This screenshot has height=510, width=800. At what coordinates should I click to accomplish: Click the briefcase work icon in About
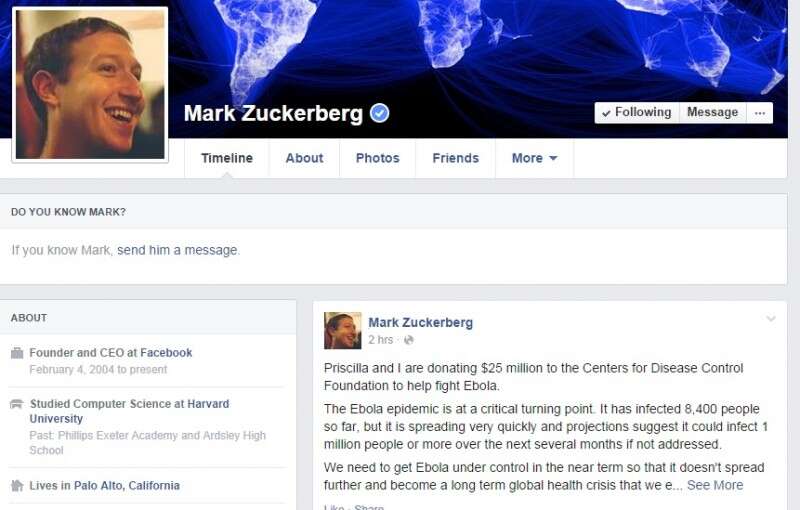[x=17, y=353]
